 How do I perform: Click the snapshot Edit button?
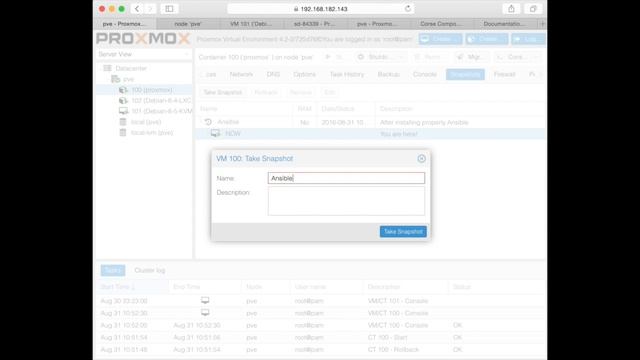point(329,92)
